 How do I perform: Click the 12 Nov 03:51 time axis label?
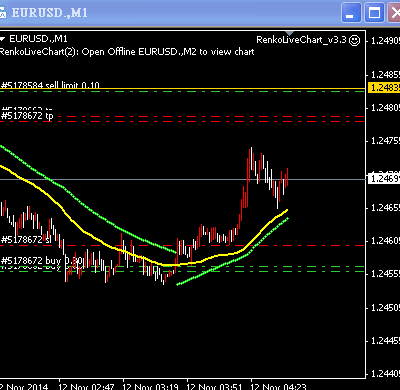click(214, 387)
